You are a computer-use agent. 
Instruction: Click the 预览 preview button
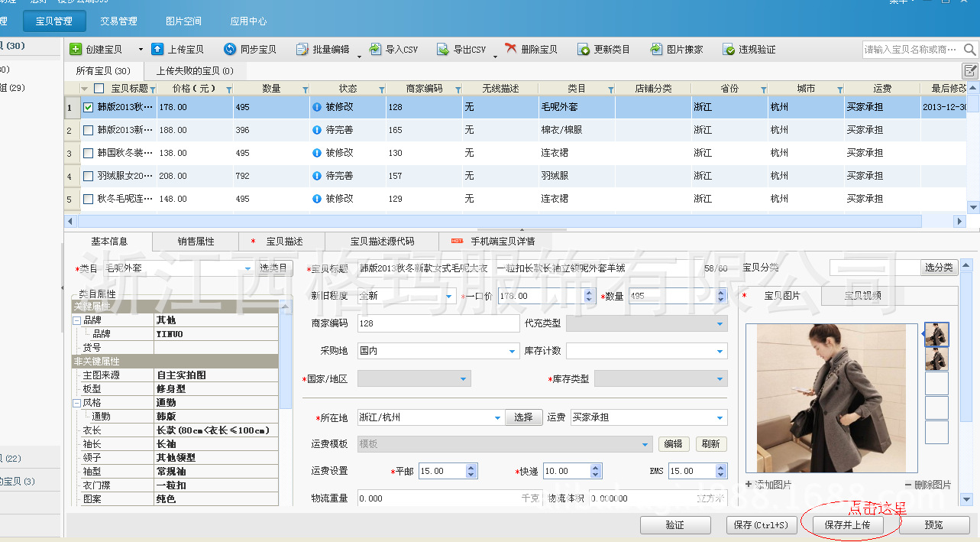pos(933,525)
